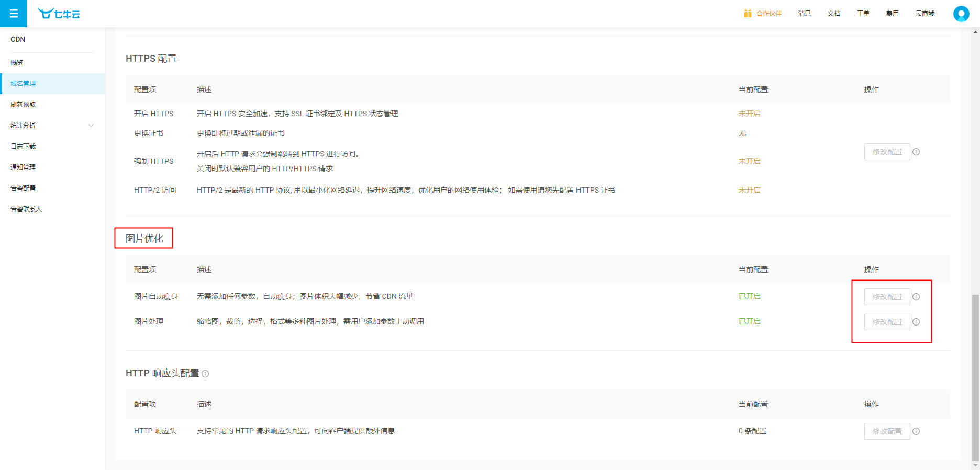This screenshot has width=980, height=470.
Task: Open 告警联系人 in the sidebar
Action: (52, 209)
